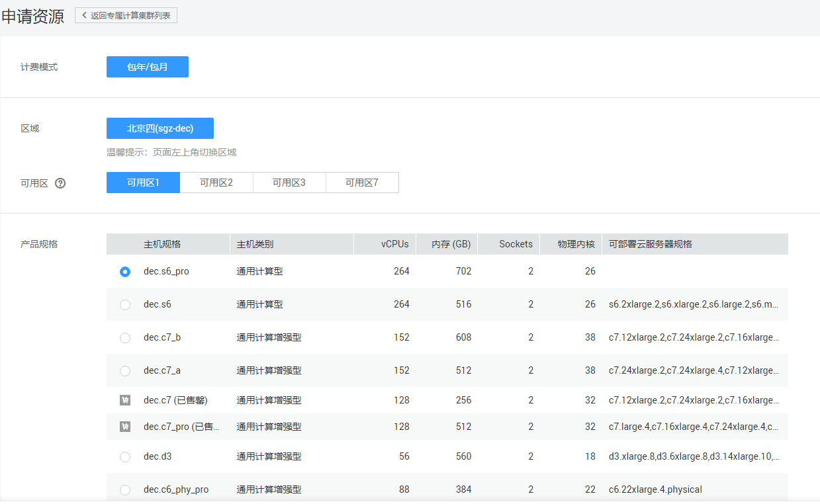The height and width of the screenshot is (504, 820).
Task: Go back via 返回专属计算集群列表 button
Action: (126, 15)
